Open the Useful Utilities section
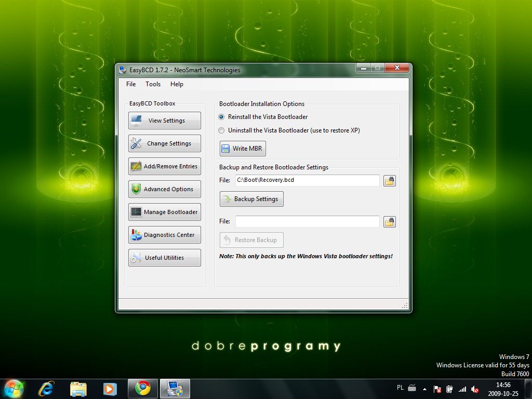 click(x=164, y=258)
